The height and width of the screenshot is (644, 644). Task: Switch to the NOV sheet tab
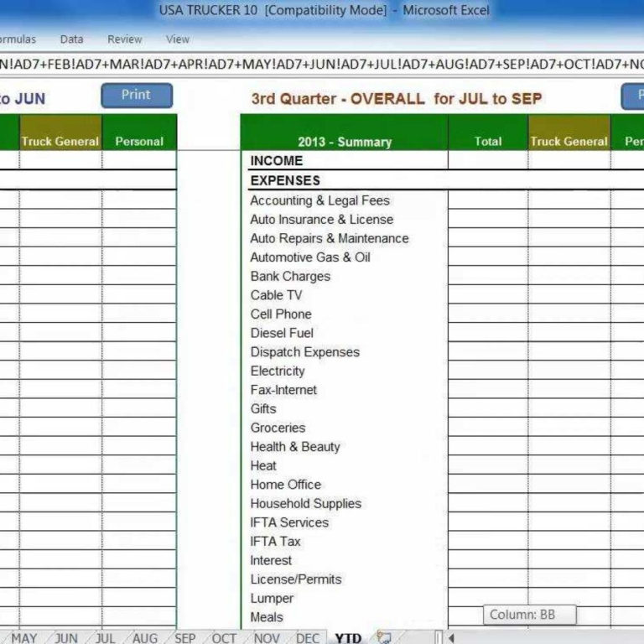coord(267,638)
